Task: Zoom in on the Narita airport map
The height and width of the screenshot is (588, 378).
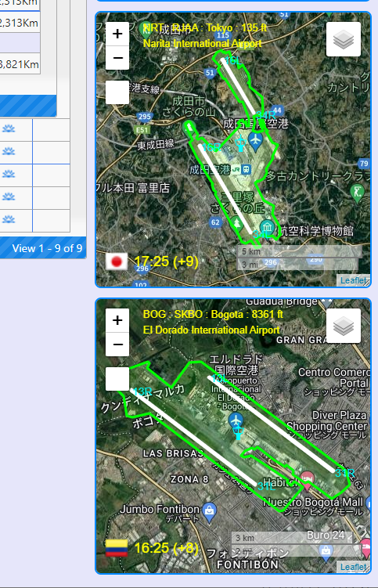Action: pyautogui.click(x=117, y=34)
